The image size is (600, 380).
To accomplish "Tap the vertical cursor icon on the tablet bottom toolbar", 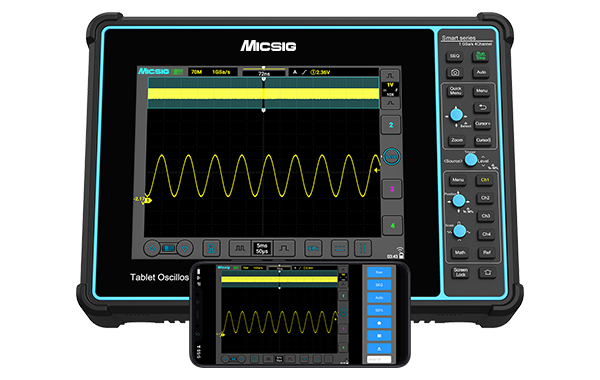I will click(x=363, y=249).
